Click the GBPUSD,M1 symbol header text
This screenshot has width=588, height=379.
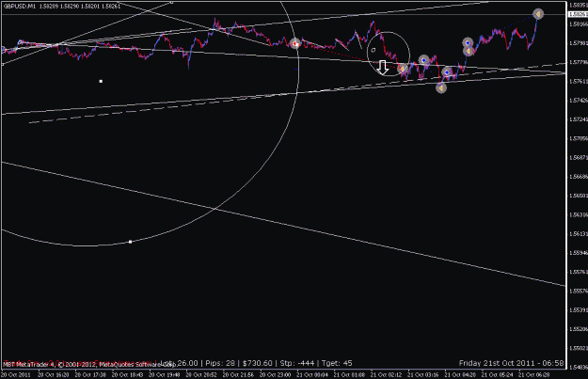[19, 6]
